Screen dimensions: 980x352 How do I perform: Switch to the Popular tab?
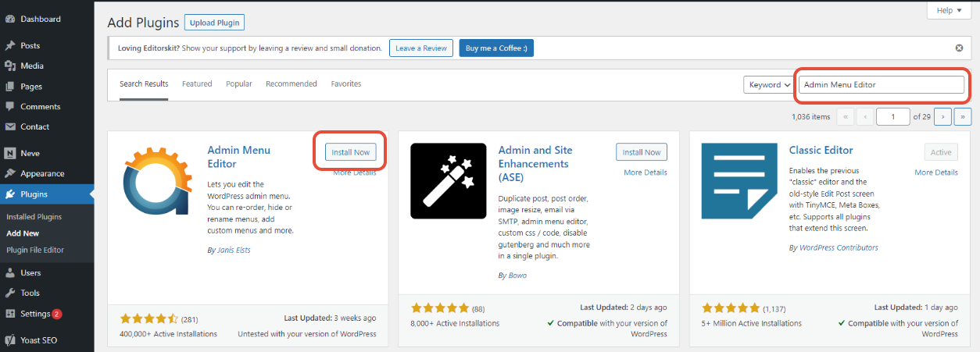pyautogui.click(x=239, y=84)
